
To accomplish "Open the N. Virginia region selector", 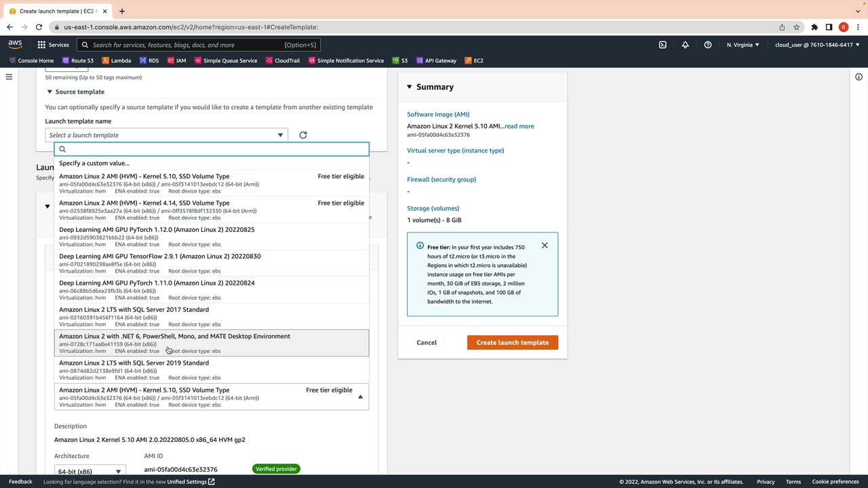I will click(x=743, y=45).
